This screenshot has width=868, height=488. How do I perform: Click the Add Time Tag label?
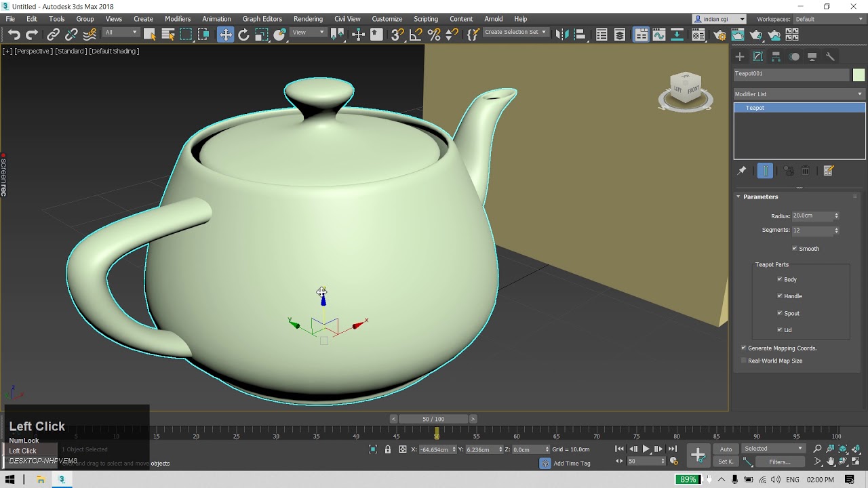pyautogui.click(x=572, y=464)
